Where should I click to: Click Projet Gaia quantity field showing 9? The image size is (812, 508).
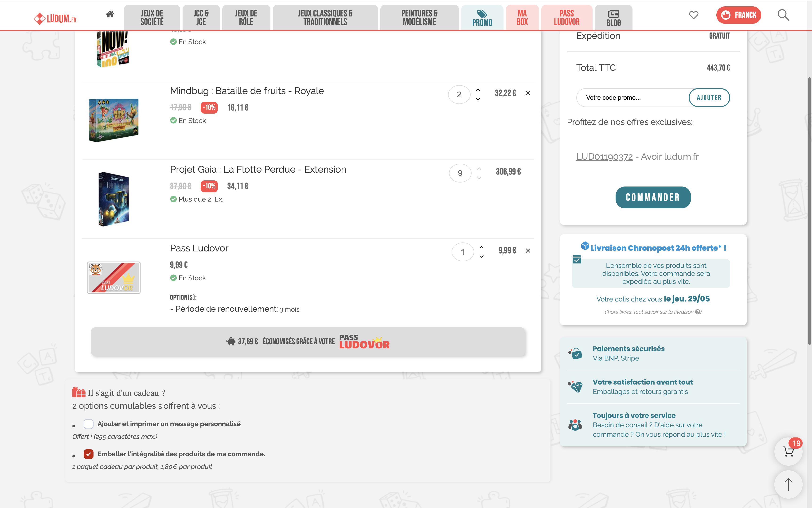tap(460, 173)
